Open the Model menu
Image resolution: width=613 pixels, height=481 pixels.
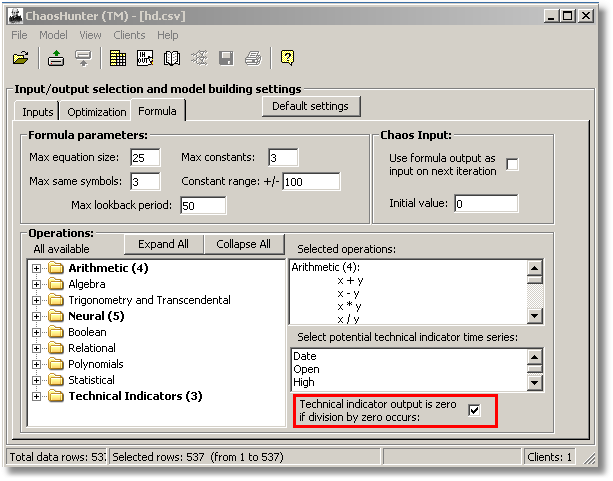coord(53,35)
